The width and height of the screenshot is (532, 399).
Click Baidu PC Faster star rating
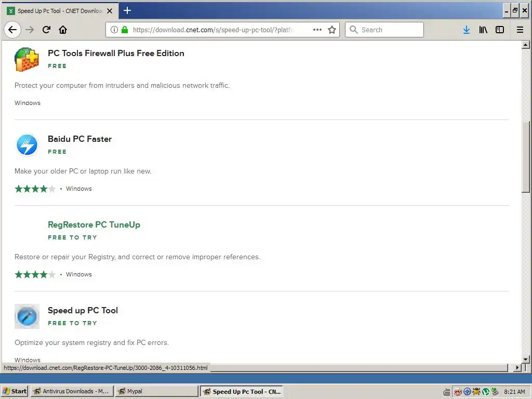[x=35, y=189]
